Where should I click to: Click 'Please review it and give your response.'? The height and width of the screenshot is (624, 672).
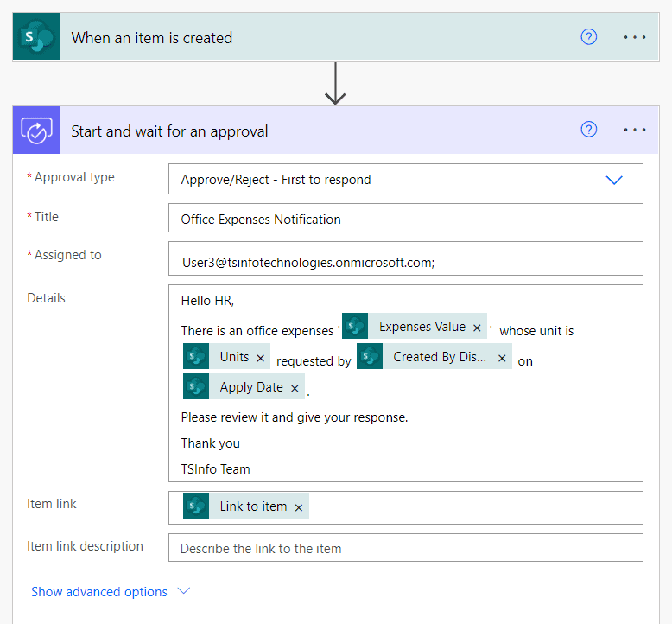pyautogui.click(x=295, y=417)
